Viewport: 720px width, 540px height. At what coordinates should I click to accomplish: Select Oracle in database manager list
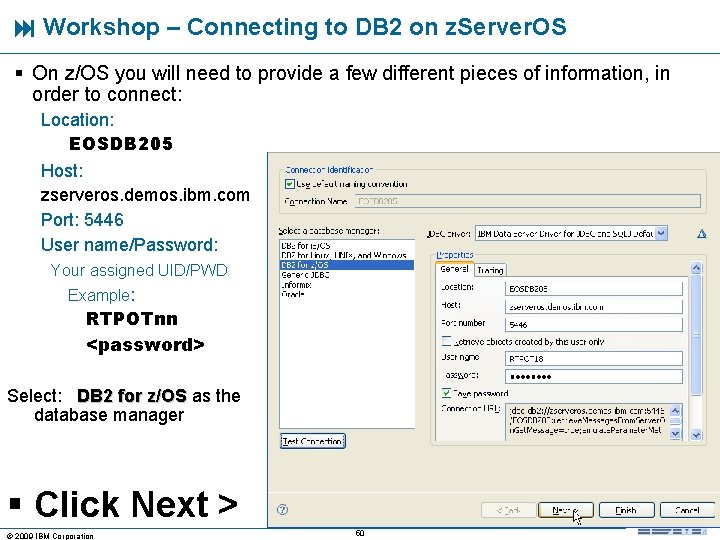pos(347,294)
